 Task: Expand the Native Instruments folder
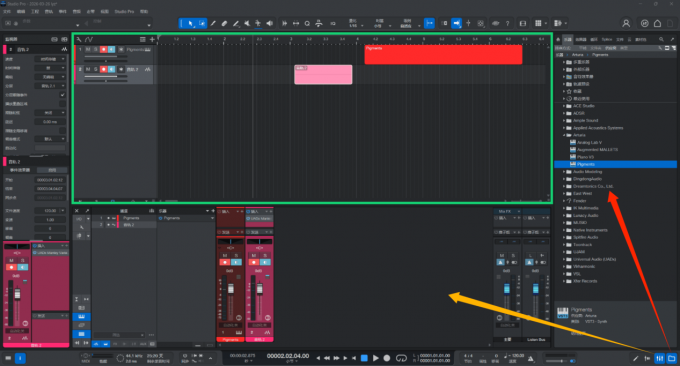564,230
